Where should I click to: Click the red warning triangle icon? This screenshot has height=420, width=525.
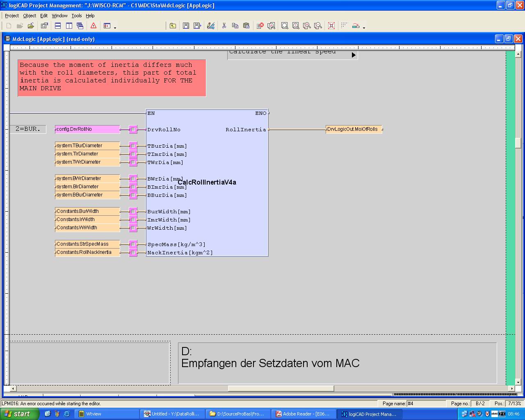[x=94, y=26]
